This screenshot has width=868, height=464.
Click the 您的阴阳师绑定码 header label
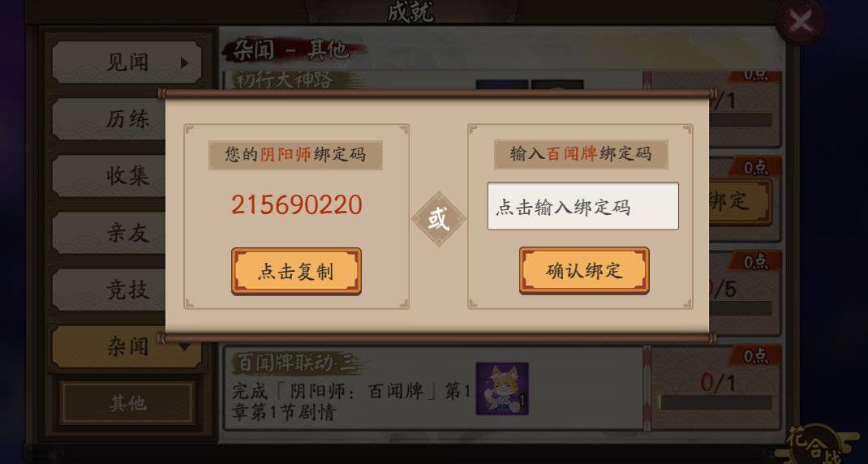click(295, 154)
